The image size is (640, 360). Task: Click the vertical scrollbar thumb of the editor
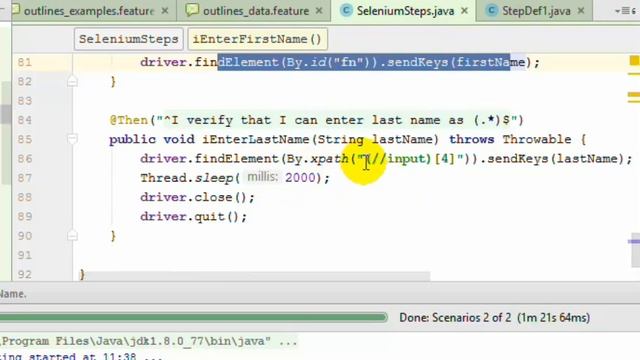point(636,250)
